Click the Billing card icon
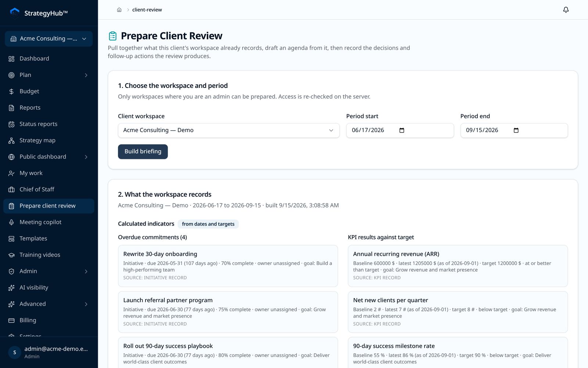The width and height of the screenshot is (588, 368). [x=11, y=320]
